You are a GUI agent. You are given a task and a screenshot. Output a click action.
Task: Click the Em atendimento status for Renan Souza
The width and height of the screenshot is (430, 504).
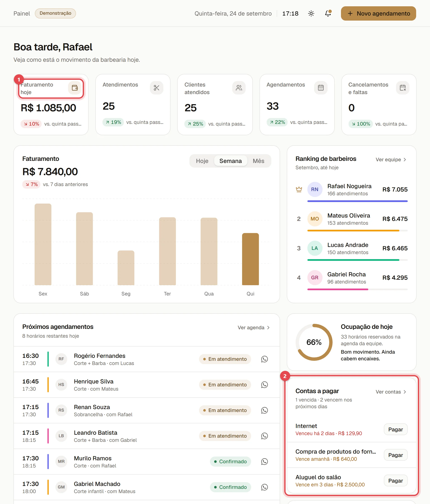pyautogui.click(x=225, y=410)
